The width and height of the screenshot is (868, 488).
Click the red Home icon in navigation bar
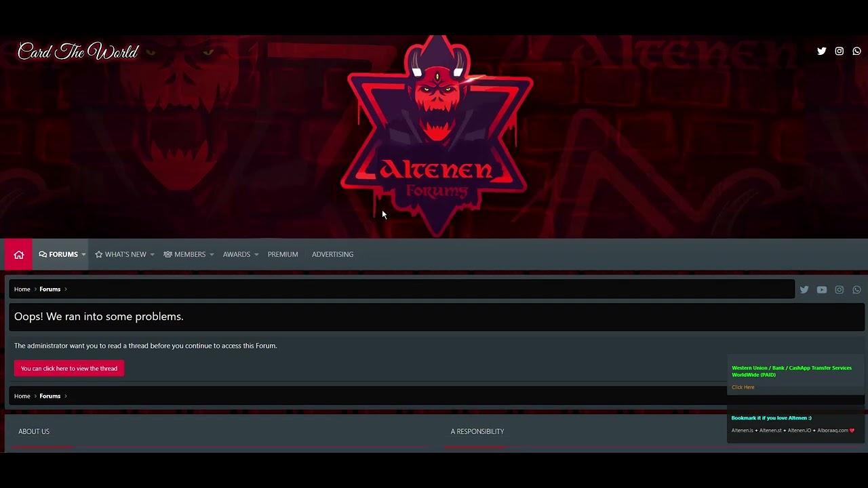[19, 255]
